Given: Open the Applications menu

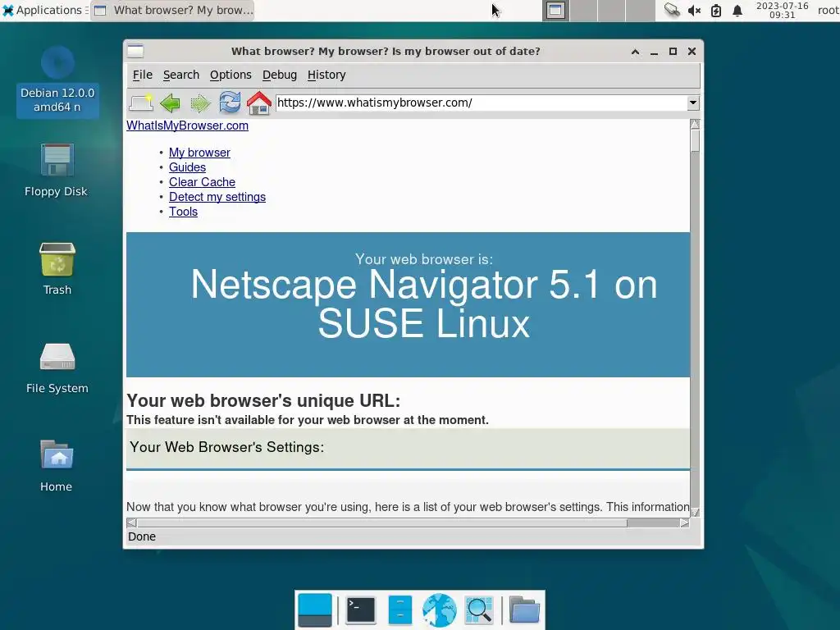Looking at the screenshot, I should [x=44, y=10].
